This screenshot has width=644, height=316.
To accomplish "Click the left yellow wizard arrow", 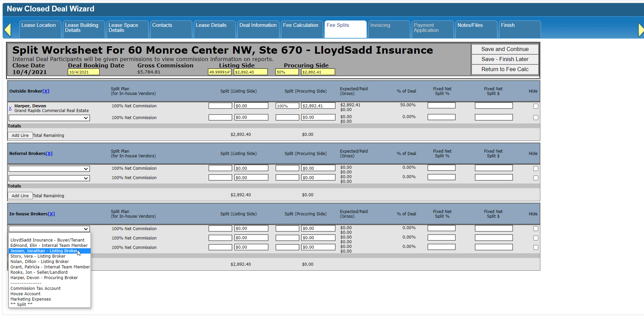I will coord(8,30).
